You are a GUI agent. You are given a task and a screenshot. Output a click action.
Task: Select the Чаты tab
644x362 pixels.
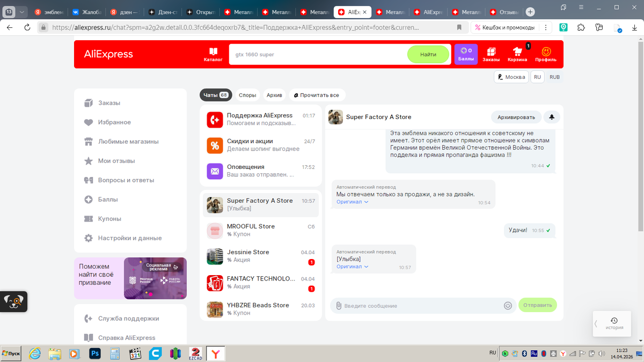[216, 95]
